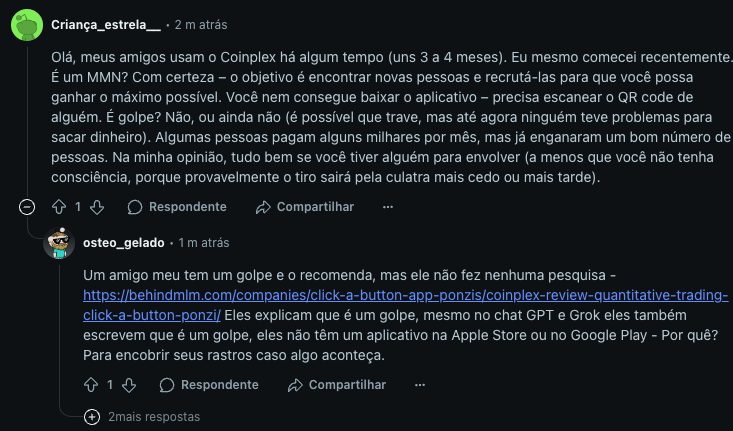Downvote the osteo_gelado reply
Viewport: 733px width, 431px height.
coord(129,385)
